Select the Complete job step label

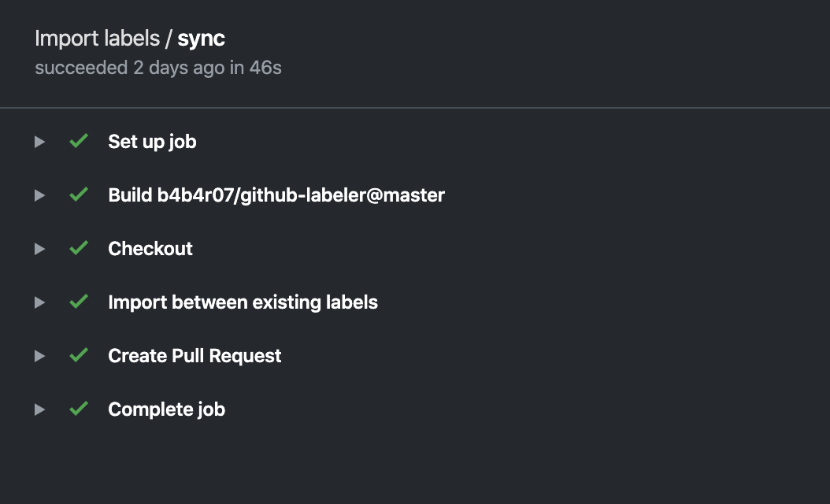pyautogui.click(x=167, y=409)
